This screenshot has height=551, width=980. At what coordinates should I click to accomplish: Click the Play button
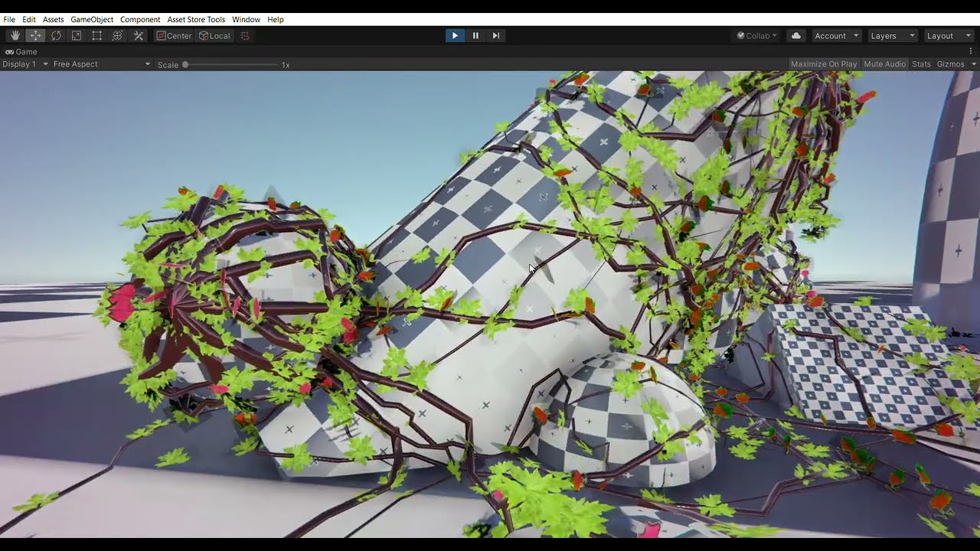tap(455, 36)
